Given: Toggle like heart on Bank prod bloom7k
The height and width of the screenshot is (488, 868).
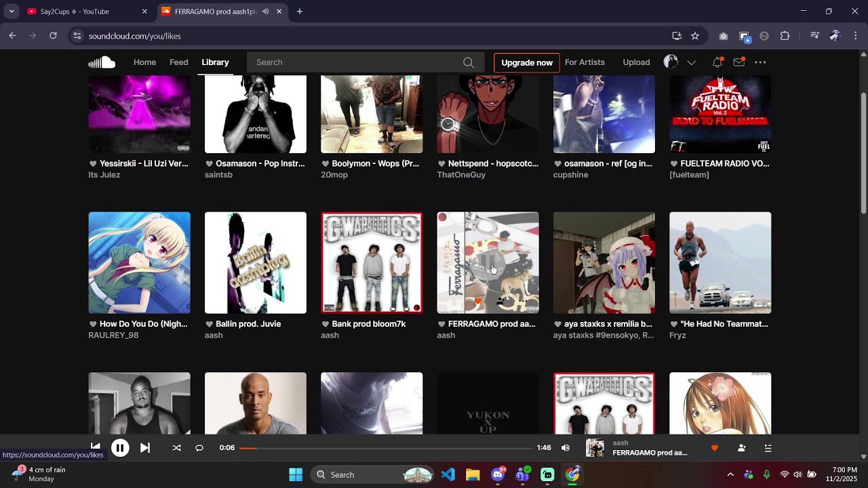Looking at the screenshot, I should click(325, 324).
